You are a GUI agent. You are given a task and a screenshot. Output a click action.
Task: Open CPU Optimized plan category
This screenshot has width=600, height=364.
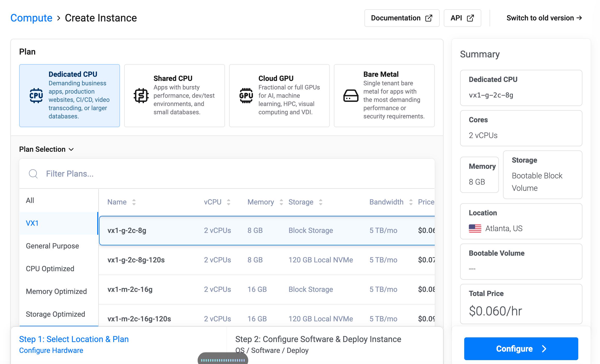pos(59,269)
